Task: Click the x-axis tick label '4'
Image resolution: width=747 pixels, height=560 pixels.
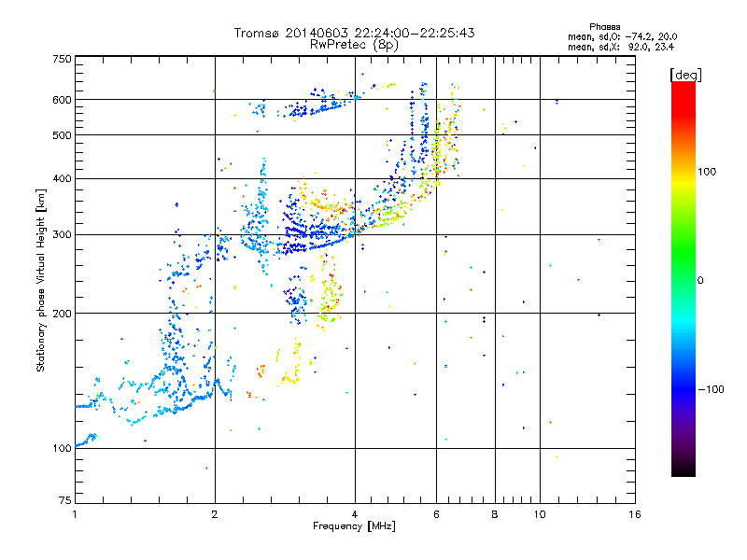Action: tap(355, 514)
